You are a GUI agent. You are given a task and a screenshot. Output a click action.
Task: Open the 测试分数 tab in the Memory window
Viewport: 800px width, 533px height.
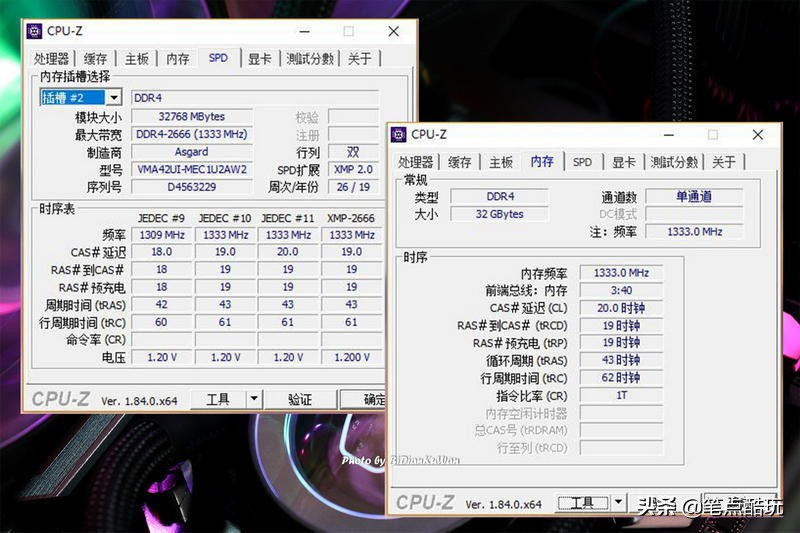click(x=674, y=162)
